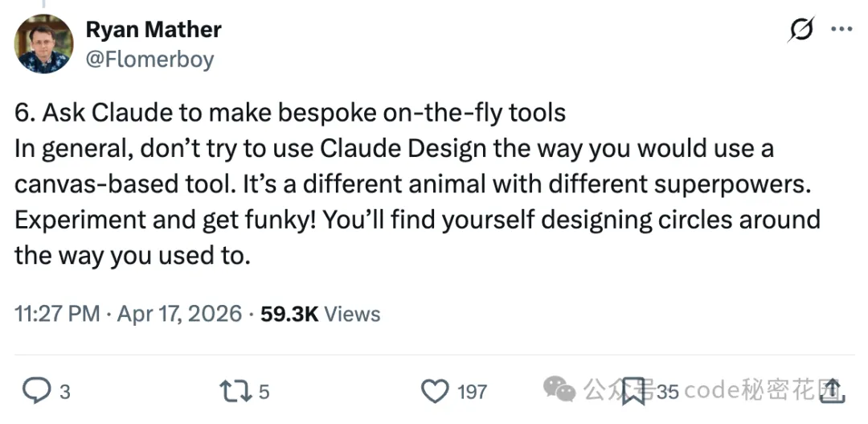This screenshot has width=868, height=424.
Task: Click the bookmark count of 35
Action: pyautogui.click(x=668, y=392)
